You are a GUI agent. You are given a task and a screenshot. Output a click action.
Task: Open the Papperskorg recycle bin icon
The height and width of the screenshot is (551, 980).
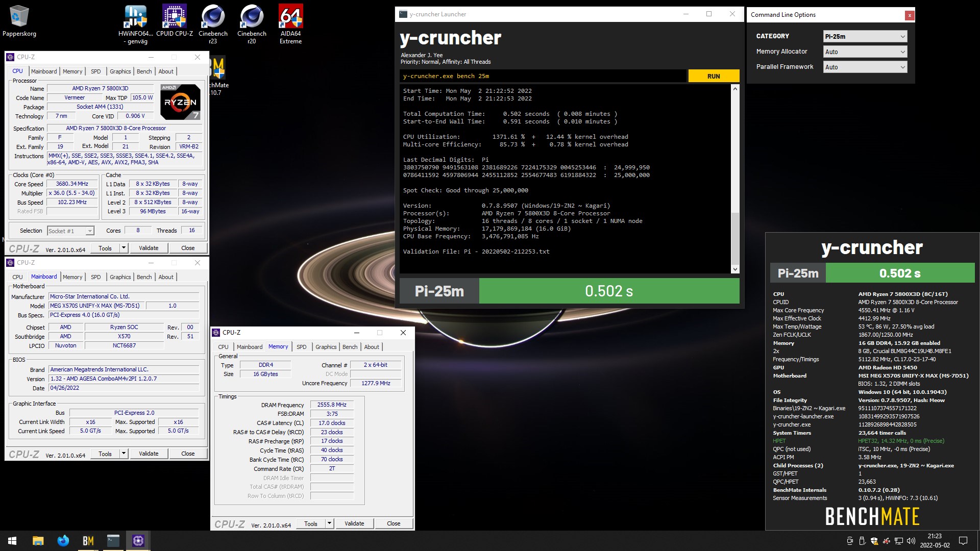(x=19, y=20)
